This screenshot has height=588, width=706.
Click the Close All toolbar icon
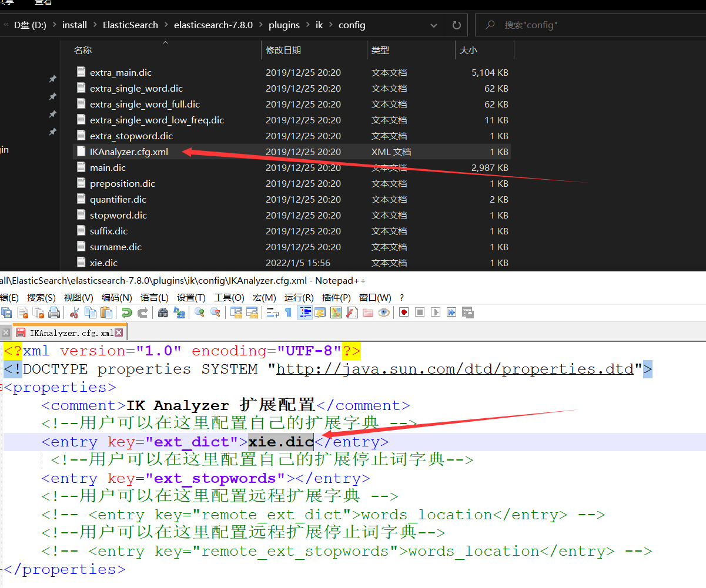(x=39, y=313)
